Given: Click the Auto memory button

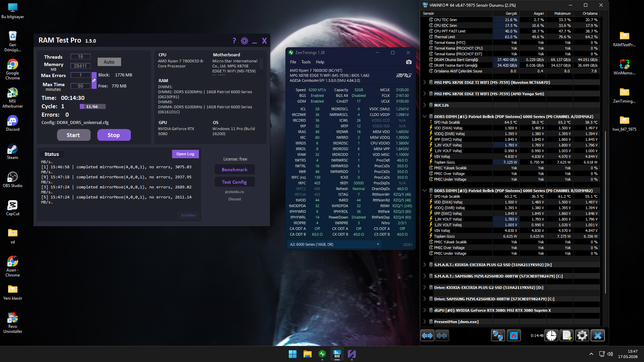Looking at the screenshot, I should 109,62.
